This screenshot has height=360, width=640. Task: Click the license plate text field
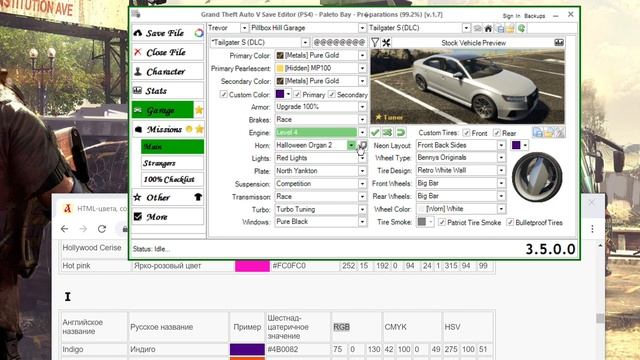click(x=339, y=42)
